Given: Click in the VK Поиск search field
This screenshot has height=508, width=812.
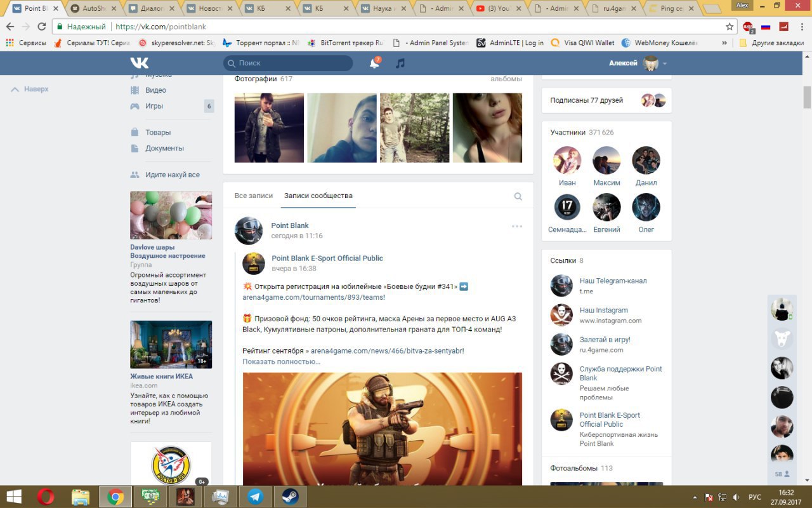Looking at the screenshot, I should [288, 63].
